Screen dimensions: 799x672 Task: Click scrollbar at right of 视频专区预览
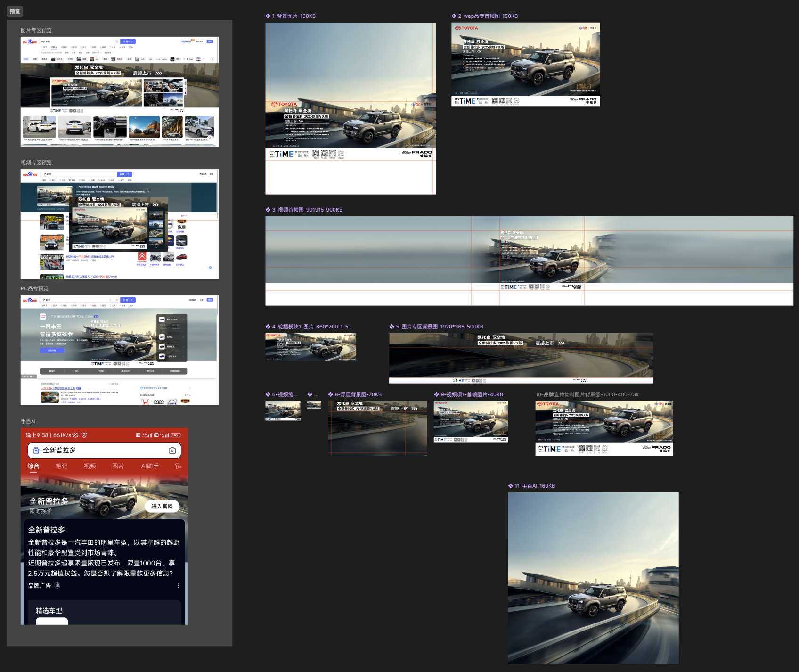[217, 195]
